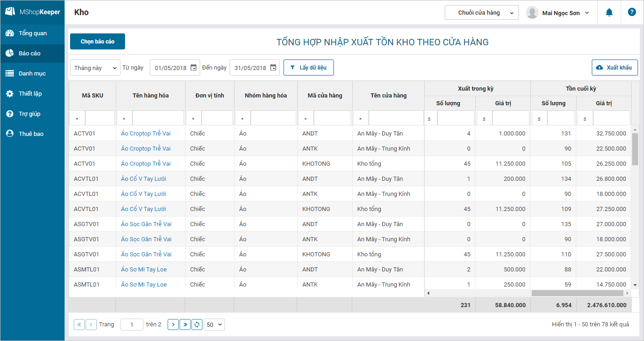This screenshot has width=644, height=341.
Task: Open the Chuỗi cửa hàng dropdown
Action: pos(481,13)
